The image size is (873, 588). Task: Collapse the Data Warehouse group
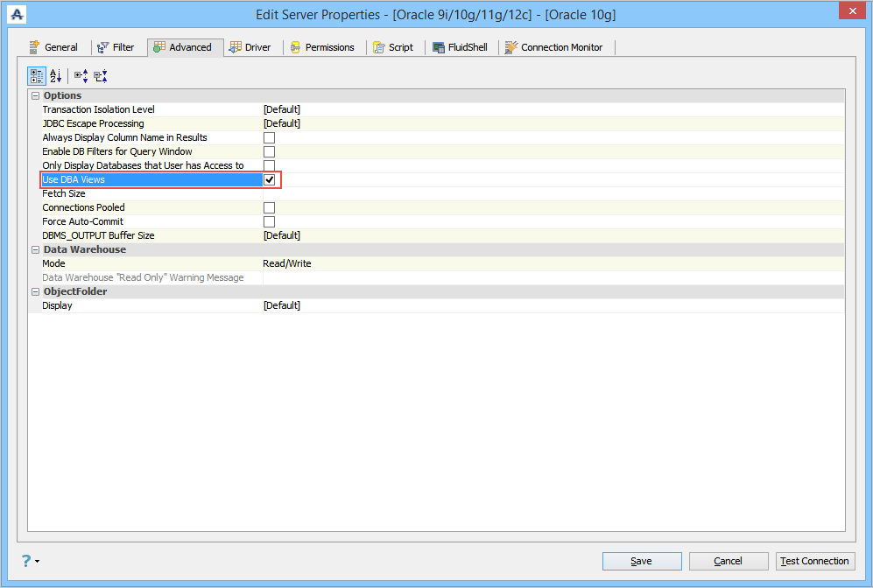[35, 249]
